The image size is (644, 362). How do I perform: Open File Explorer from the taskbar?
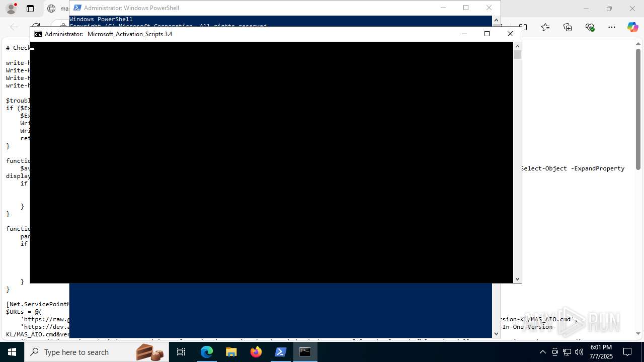click(x=231, y=352)
